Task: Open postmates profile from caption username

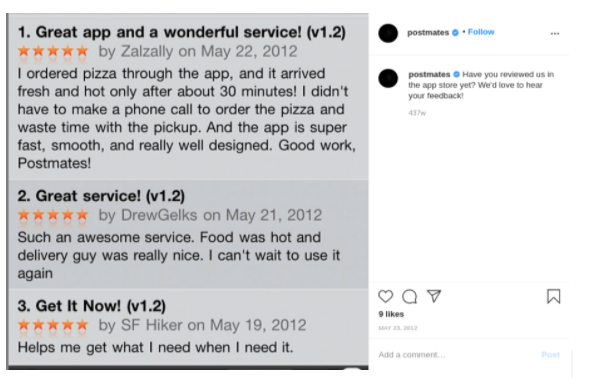Action: pyautogui.click(x=429, y=74)
